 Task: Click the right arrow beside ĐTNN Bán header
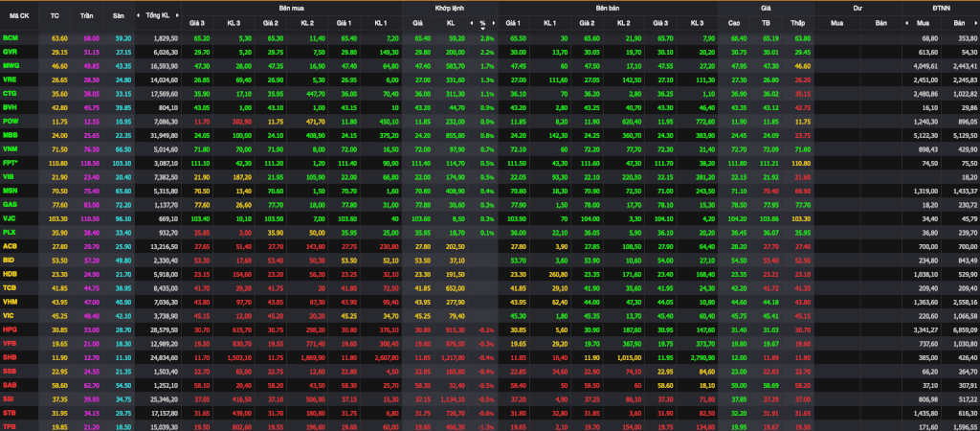point(977,23)
